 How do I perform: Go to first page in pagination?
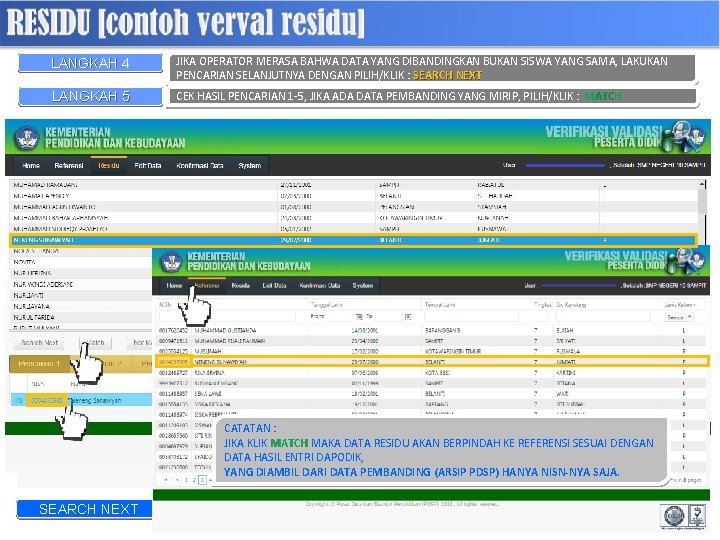pos(166,480)
